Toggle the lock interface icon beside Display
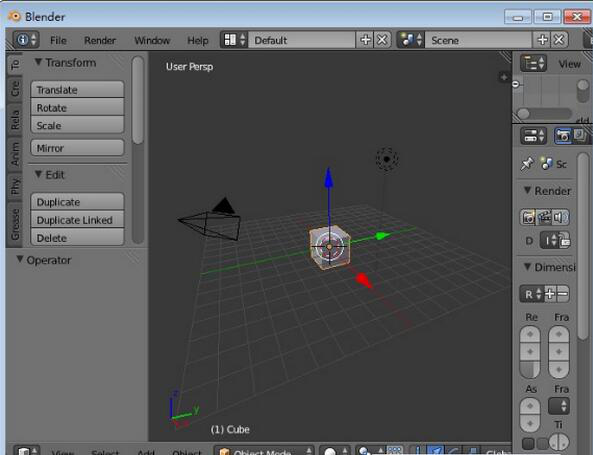The image size is (593, 455). pyautogui.click(x=565, y=240)
